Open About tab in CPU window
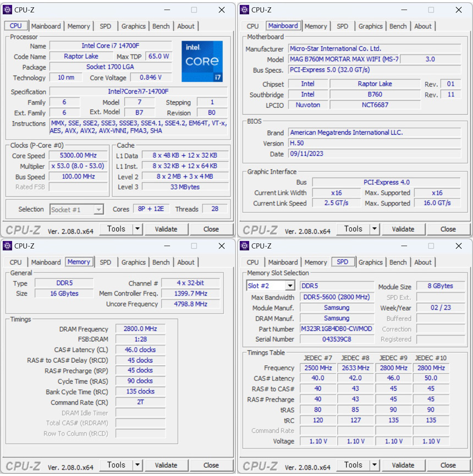Viewport: 473px width, 476px height. pyautogui.click(x=186, y=26)
